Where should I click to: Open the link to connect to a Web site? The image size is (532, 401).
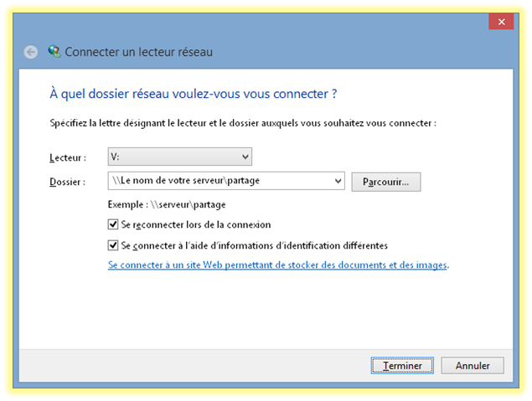tap(277, 265)
